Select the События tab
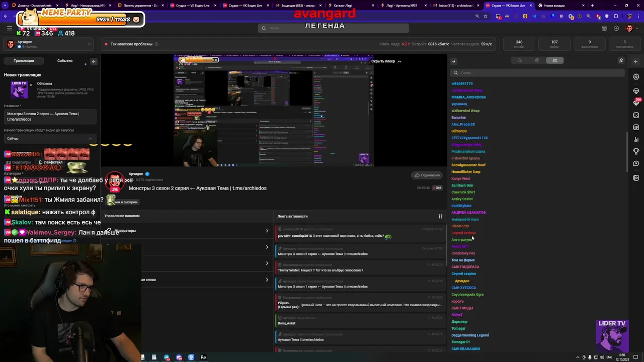Screen dimensions: 644x362 click(x=65, y=61)
